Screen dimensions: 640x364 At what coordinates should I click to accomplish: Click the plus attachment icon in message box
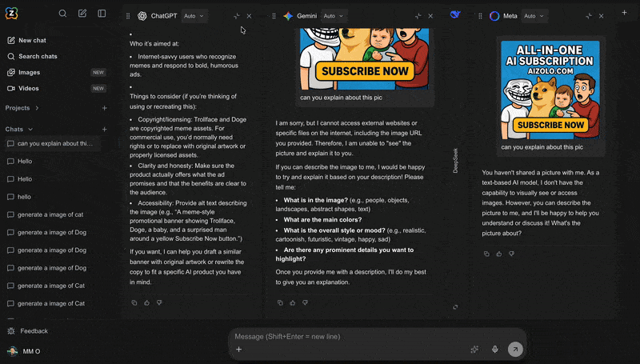(x=238, y=350)
